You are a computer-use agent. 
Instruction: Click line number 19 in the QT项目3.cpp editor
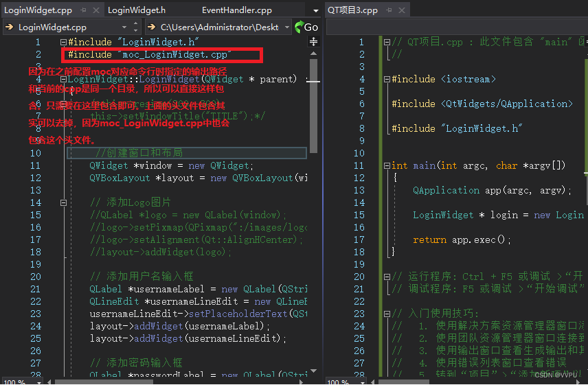(x=359, y=264)
